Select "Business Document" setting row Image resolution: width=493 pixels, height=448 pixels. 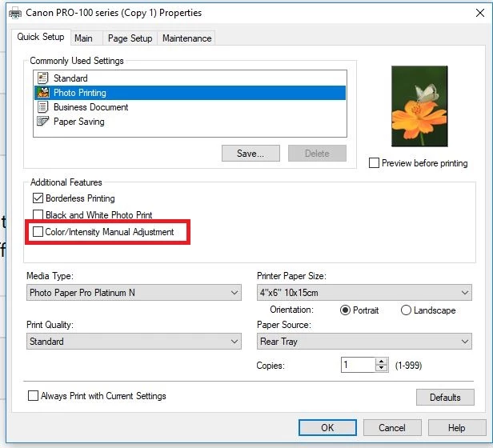[190, 107]
